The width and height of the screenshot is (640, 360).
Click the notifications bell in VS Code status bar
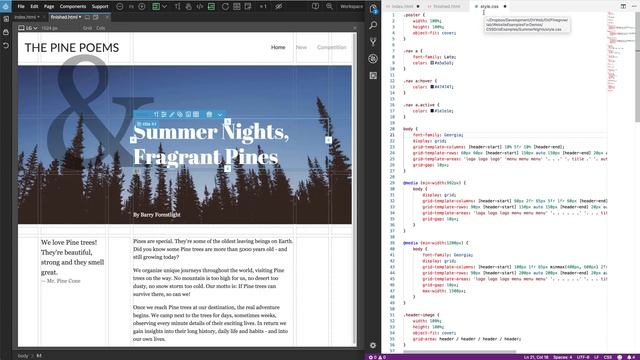tap(631, 357)
